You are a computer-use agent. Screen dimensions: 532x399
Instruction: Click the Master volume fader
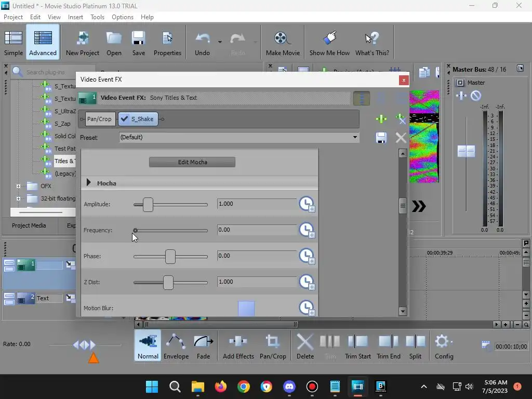[x=466, y=151]
